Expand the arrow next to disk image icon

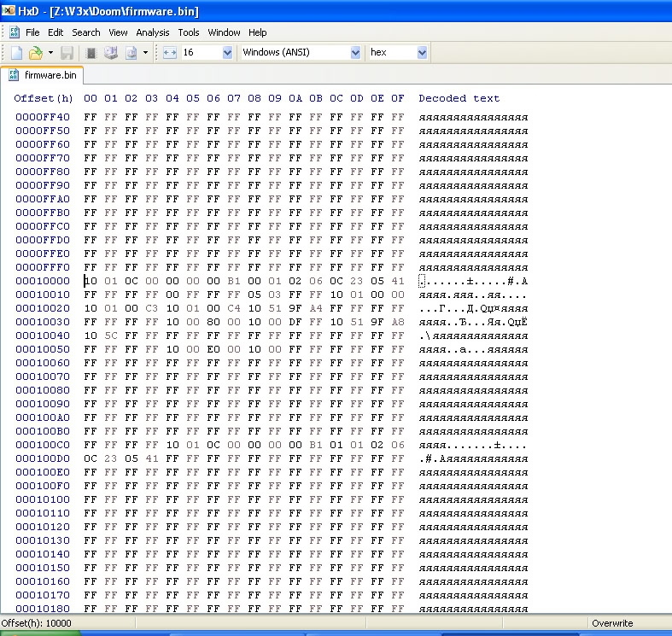(145, 53)
